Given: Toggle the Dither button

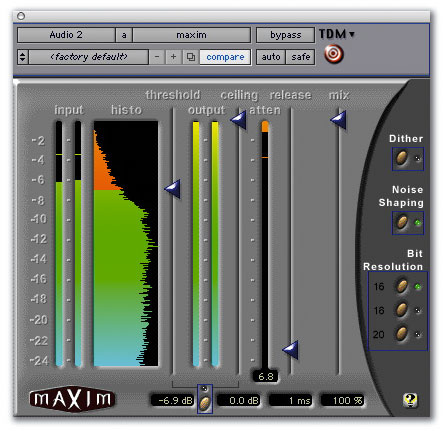Looking at the screenshot, I should [402, 158].
